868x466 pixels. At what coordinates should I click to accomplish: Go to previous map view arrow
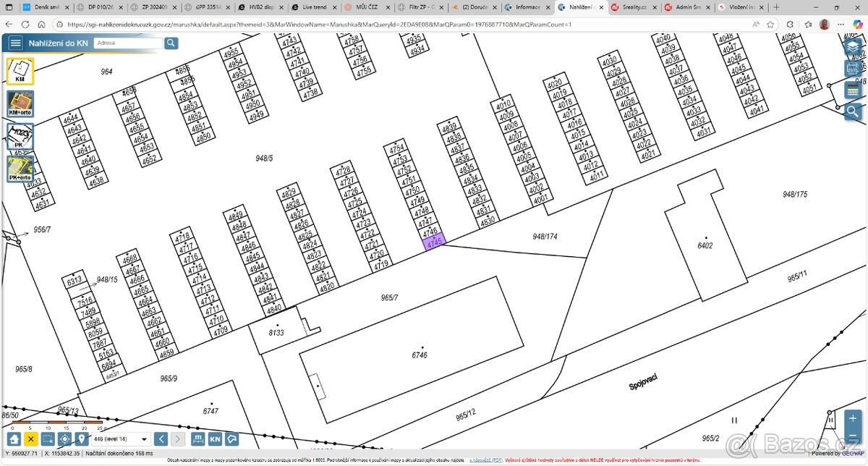click(161, 439)
